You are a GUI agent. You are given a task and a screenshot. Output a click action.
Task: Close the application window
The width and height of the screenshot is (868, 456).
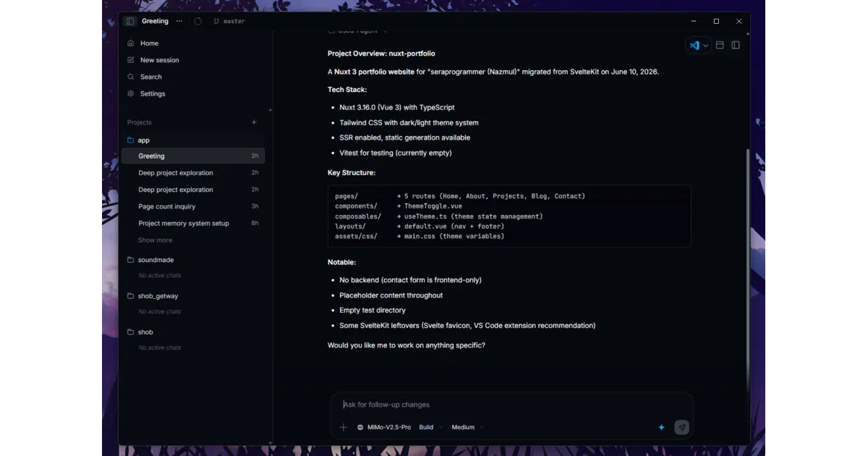739,21
